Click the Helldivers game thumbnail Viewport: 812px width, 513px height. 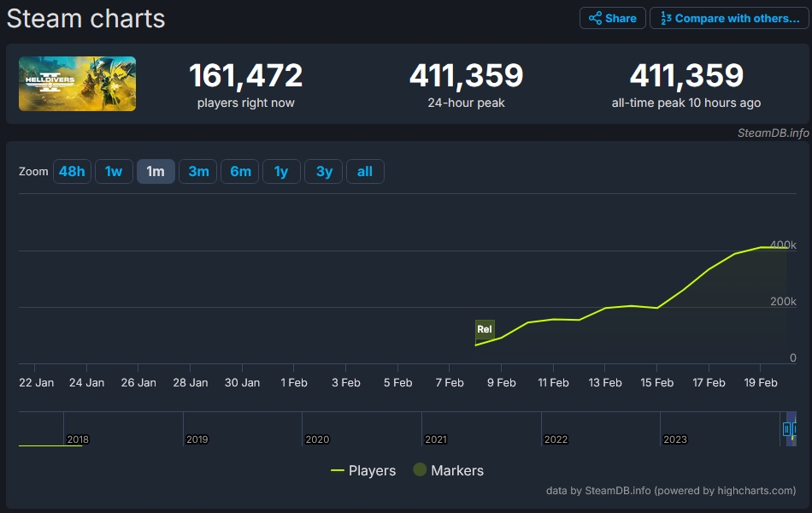[77, 84]
